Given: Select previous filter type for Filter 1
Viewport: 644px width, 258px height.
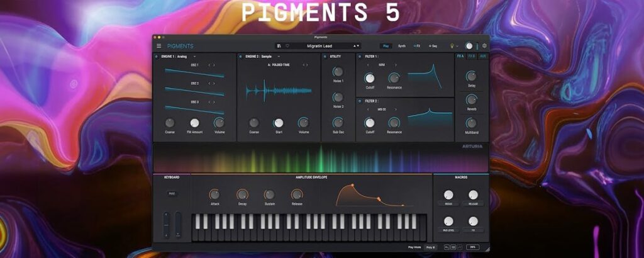Looking at the screenshot, I should tap(367, 65).
